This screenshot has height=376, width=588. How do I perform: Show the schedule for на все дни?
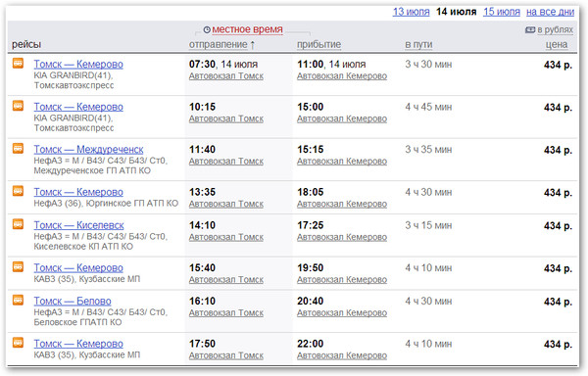(x=550, y=12)
